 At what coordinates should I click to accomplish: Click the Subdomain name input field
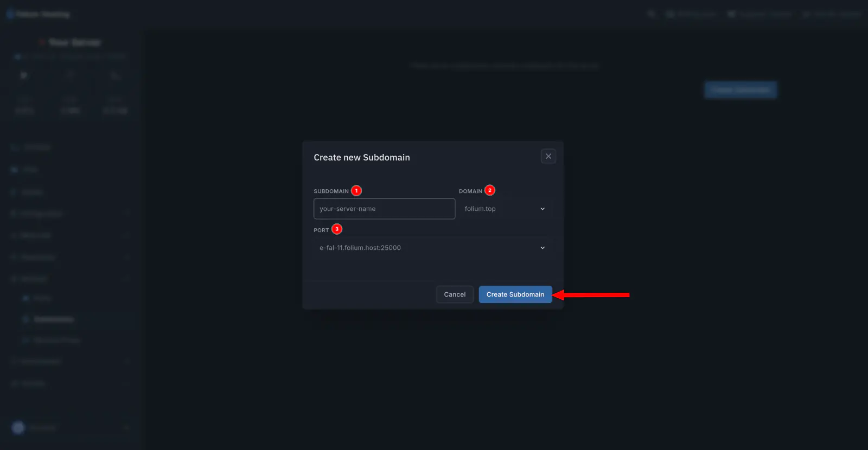(x=384, y=209)
